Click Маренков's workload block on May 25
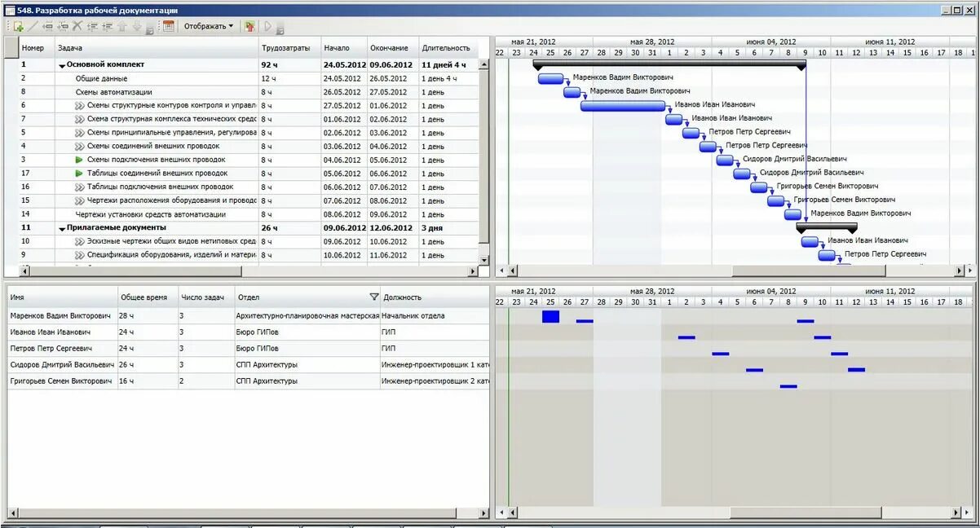Screen dimensions: 980x528 tap(550, 316)
